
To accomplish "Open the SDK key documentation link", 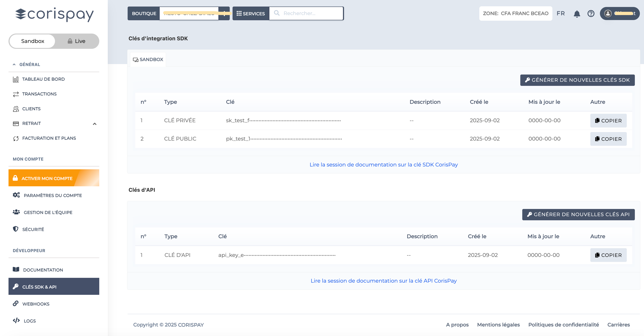I will click(384, 165).
